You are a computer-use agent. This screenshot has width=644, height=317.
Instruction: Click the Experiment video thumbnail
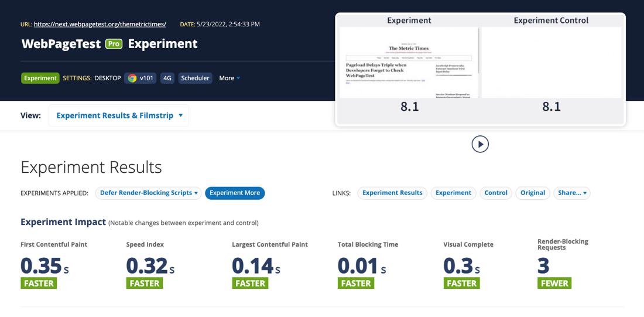tap(409, 63)
